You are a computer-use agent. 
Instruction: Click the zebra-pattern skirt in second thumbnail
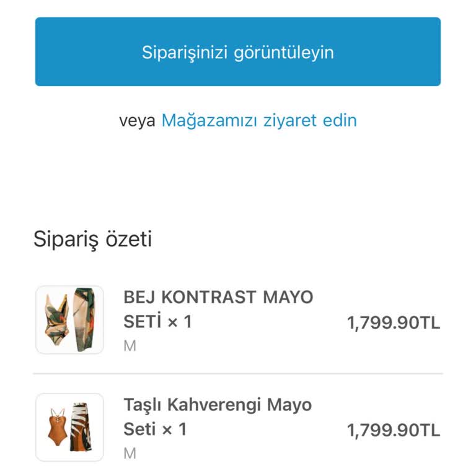(x=82, y=428)
